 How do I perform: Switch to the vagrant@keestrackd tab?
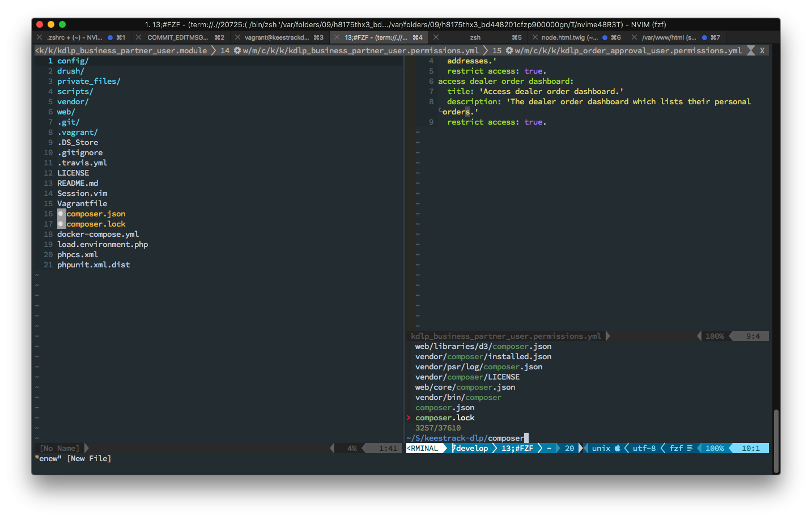click(x=279, y=37)
